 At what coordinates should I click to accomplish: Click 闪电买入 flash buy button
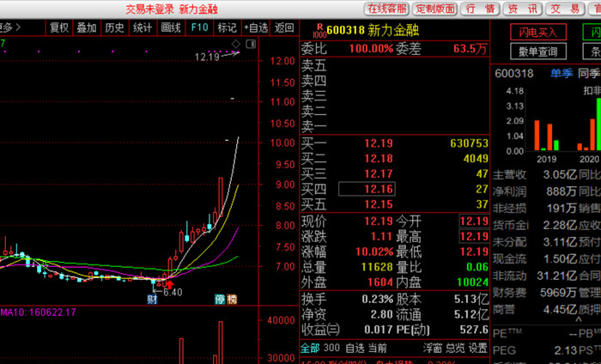[538, 32]
